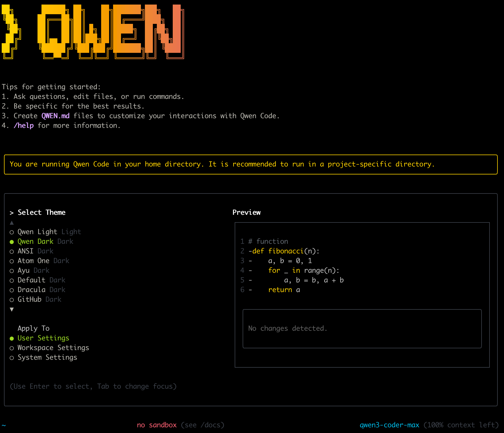This screenshot has height=433, width=504.
Task: Choose the Atom One Dark theme
Action: (39, 261)
